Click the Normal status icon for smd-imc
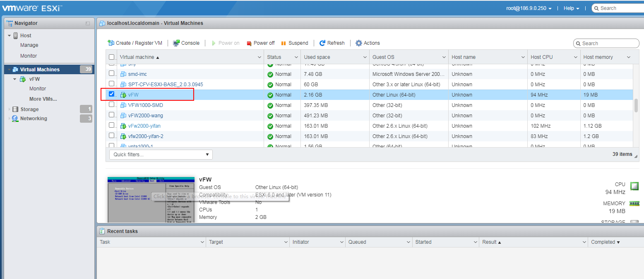The image size is (644, 279). pos(270,74)
